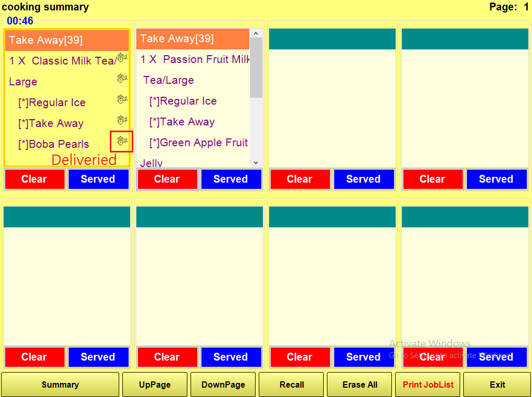Click the 'Page: 1' indicator
Image resolution: width=532 pixels, height=397 pixels.
coord(509,7)
